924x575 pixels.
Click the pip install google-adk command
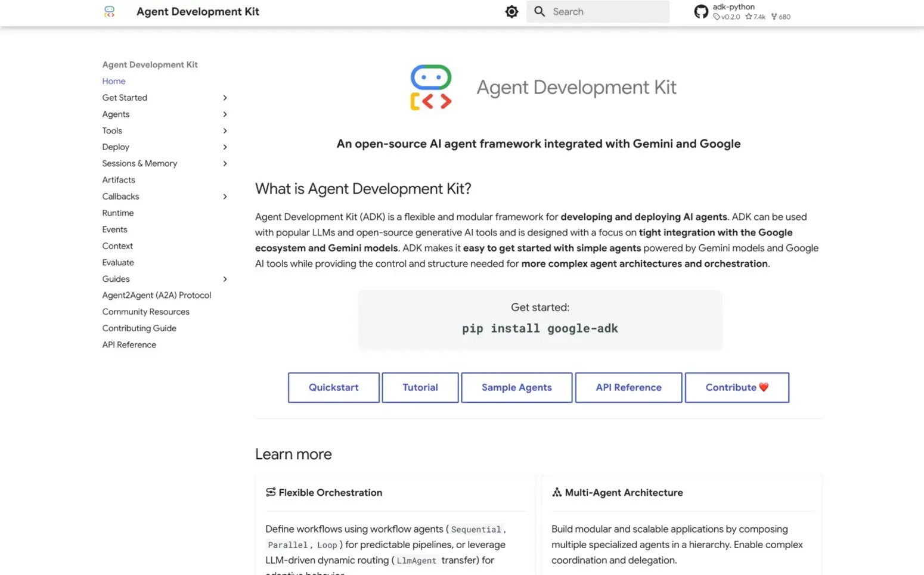click(540, 328)
